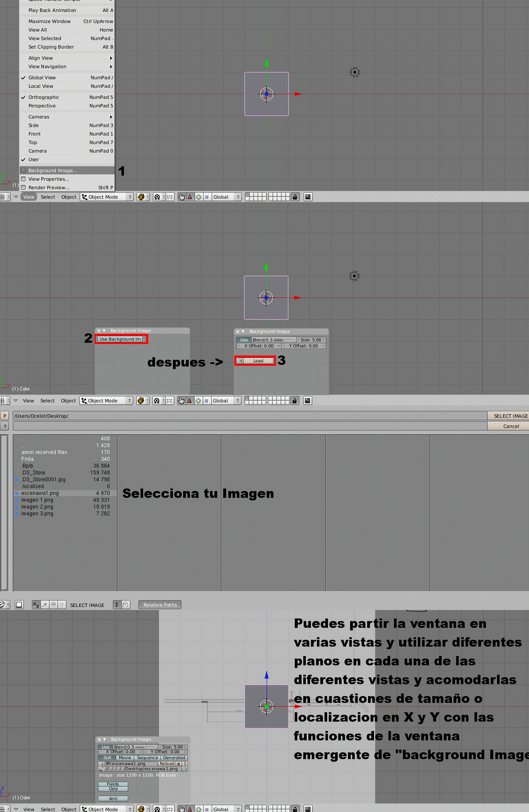Click the file browser vertical scrollbar

click(x=4, y=513)
